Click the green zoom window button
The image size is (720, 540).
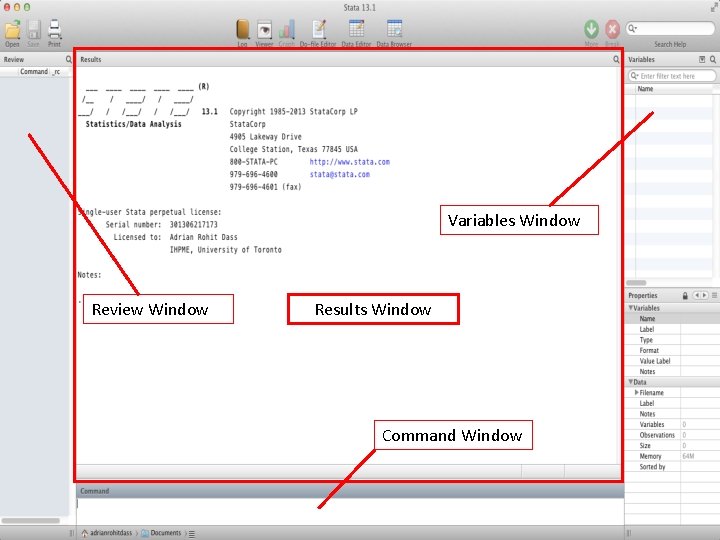coord(27,7)
